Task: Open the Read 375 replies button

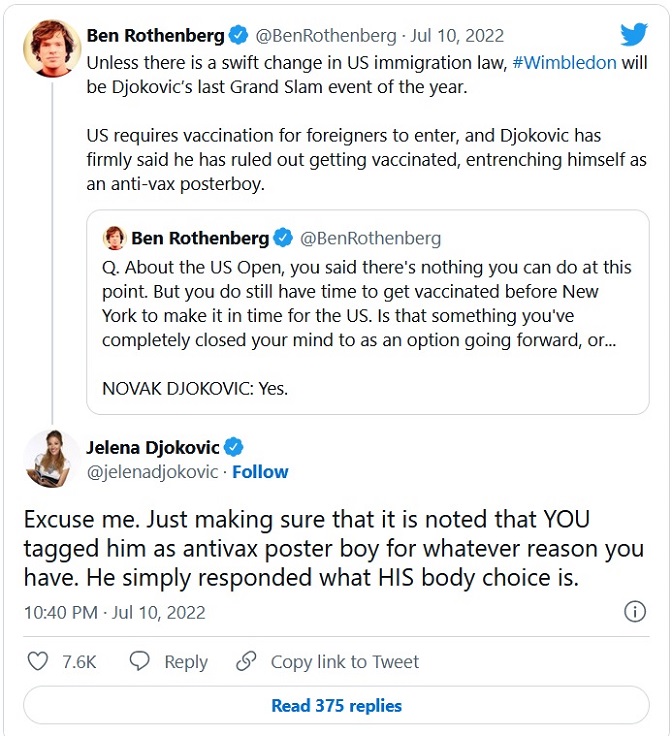Action: tap(336, 706)
